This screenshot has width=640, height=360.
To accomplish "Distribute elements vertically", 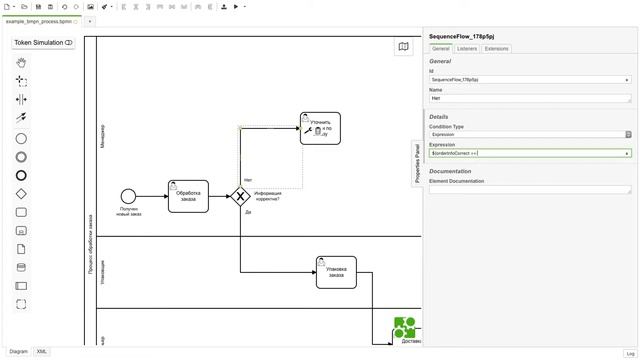I will (x=210, y=7).
